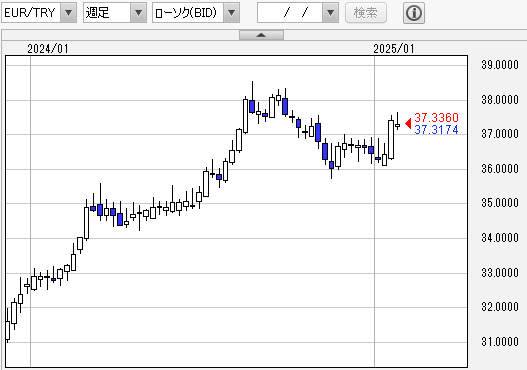Viewport: 527px width, 370px height.
Task: Click the tall white candle after 2025/01
Action: click(391, 139)
